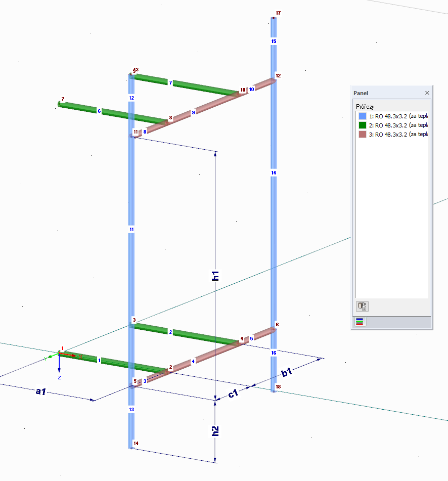Select green member label 6 on upper left beam
Image resolution: width=448 pixels, height=481 pixels.
pos(99,111)
